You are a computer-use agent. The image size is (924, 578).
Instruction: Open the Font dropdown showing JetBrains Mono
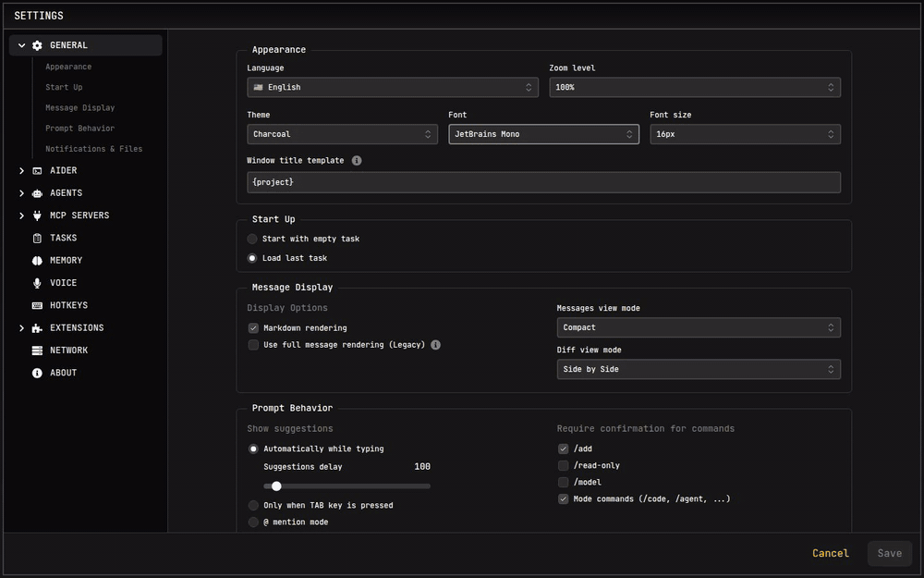pos(544,134)
